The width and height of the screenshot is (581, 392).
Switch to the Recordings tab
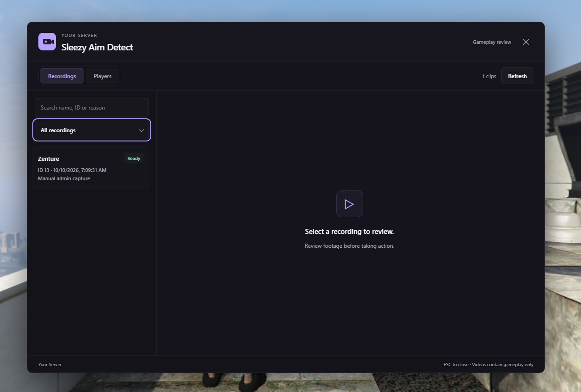tap(62, 76)
